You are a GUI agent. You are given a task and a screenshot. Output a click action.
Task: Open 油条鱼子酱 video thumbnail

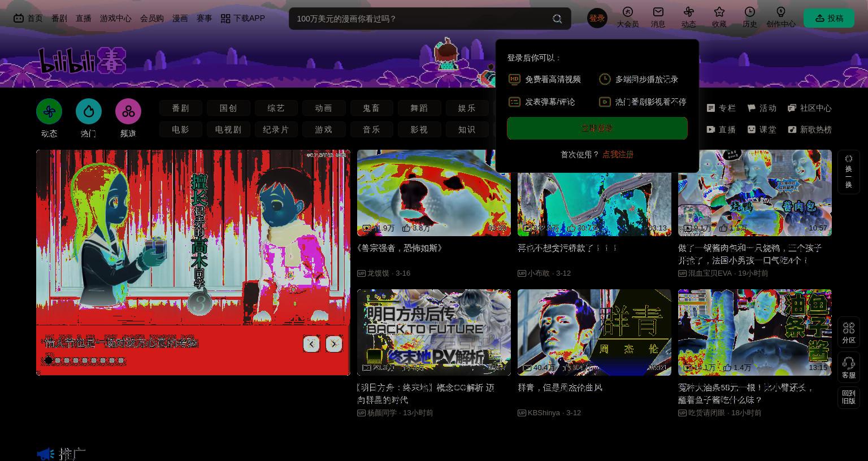coord(755,332)
